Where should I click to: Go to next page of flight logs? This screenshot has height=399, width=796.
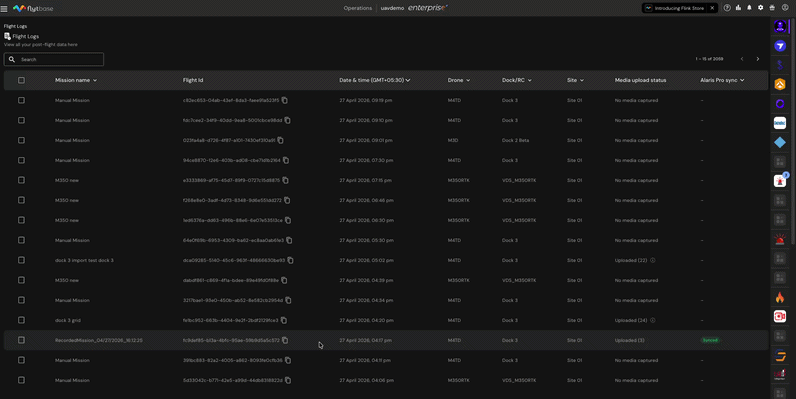pos(758,59)
